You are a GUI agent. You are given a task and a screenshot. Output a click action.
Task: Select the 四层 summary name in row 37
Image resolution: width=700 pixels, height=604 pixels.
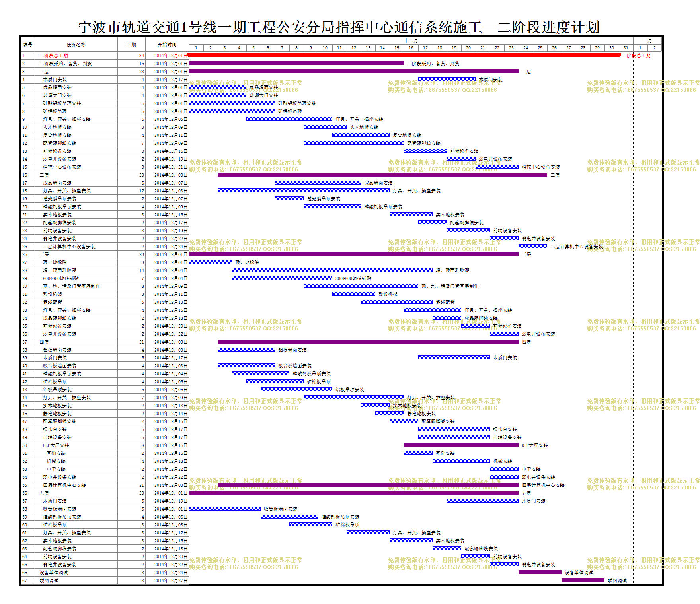click(x=44, y=342)
